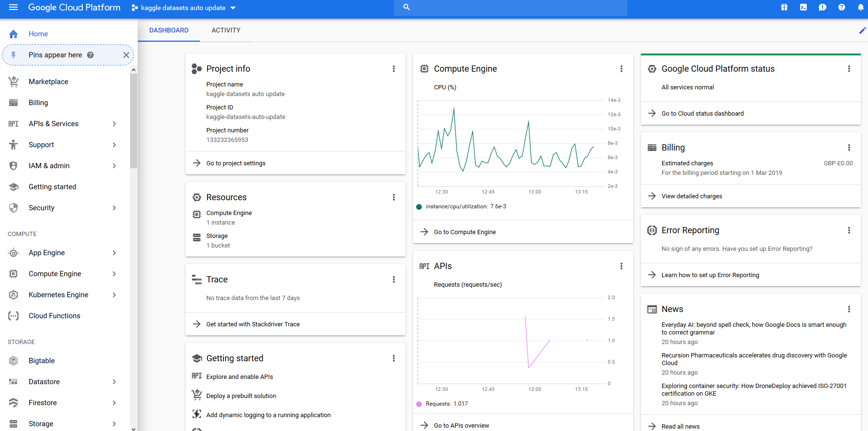Open the Home icon in the sidebar

[13, 33]
